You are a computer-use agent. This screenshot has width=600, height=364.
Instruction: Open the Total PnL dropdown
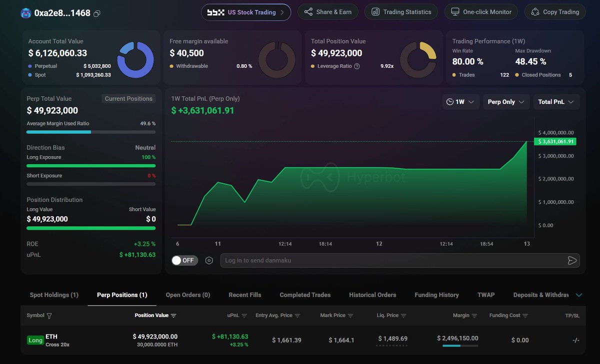point(556,102)
